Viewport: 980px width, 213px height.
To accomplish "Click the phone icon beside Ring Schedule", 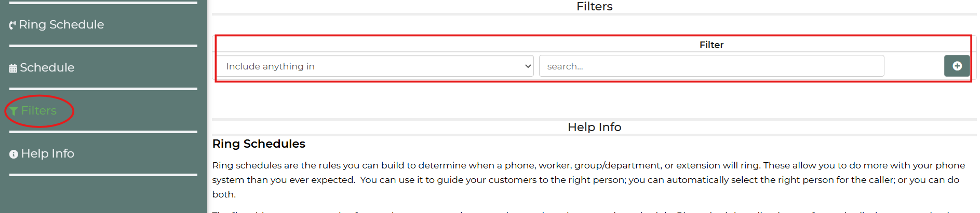I will (x=13, y=25).
